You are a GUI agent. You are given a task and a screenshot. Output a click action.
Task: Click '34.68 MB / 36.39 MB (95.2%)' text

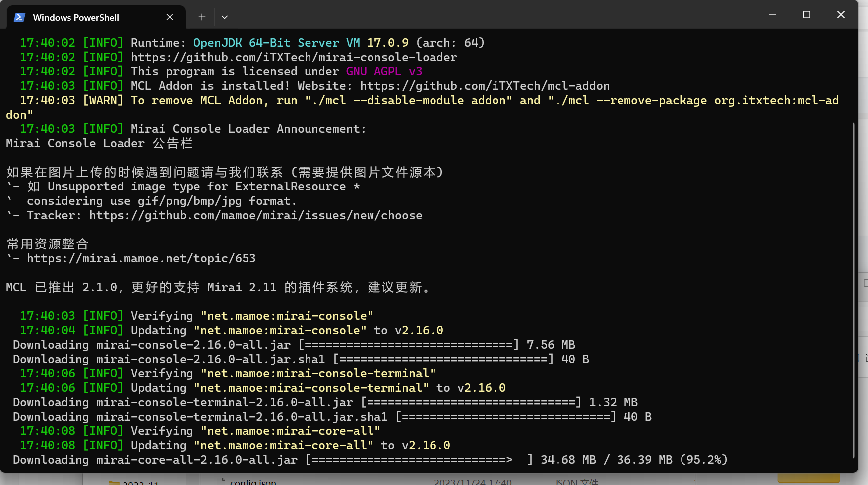(x=634, y=460)
